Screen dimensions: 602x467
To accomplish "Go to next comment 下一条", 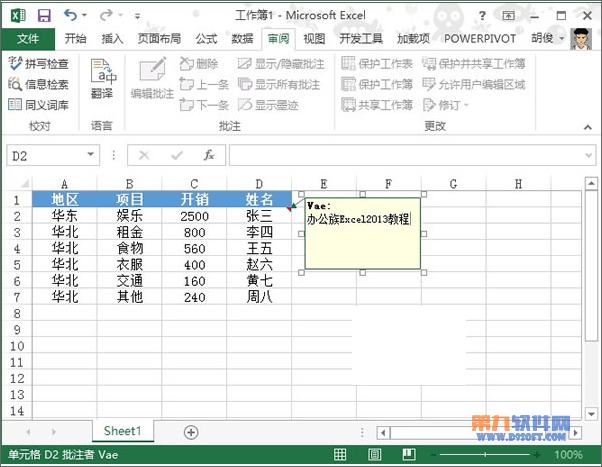I will click(204, 104).
